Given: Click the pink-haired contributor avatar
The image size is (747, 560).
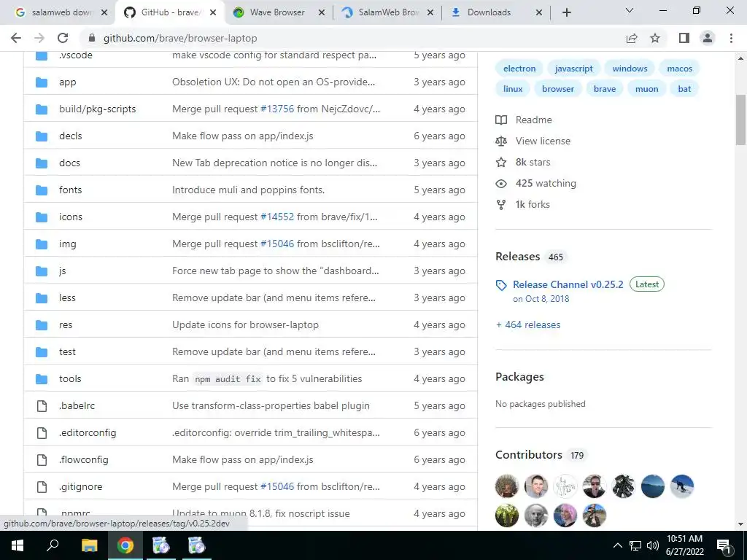Looking at the screenshot, I should [x=565, y=516].
